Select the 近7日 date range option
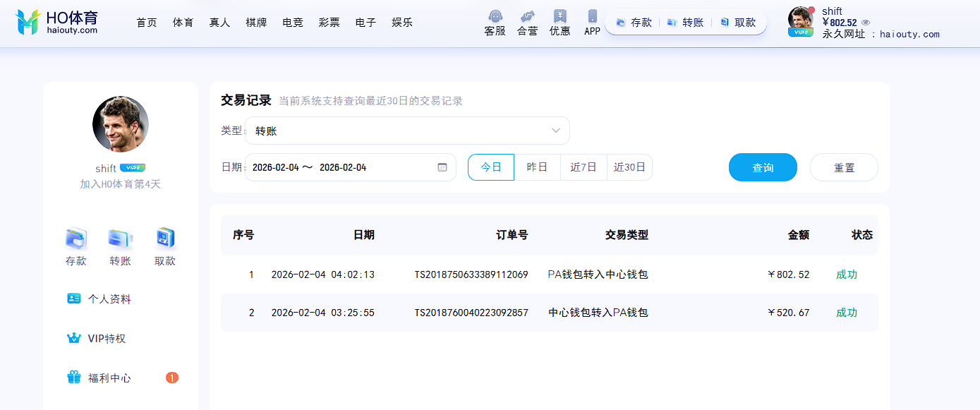The height and width of the screenshot is (410, 980). 583,167
